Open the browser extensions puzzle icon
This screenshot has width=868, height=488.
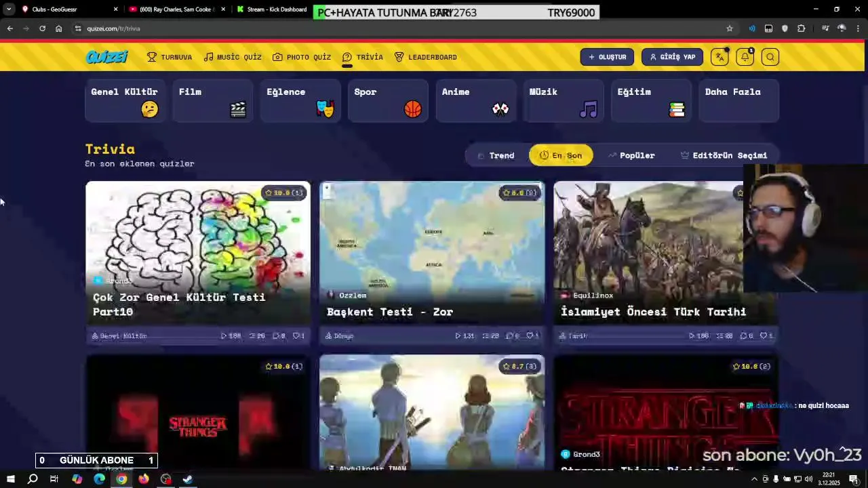(x=802, y=28)
